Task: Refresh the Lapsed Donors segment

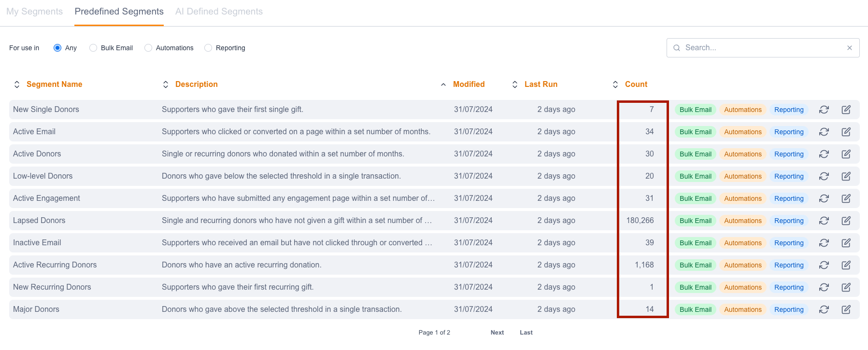Action: click(824, 221)
